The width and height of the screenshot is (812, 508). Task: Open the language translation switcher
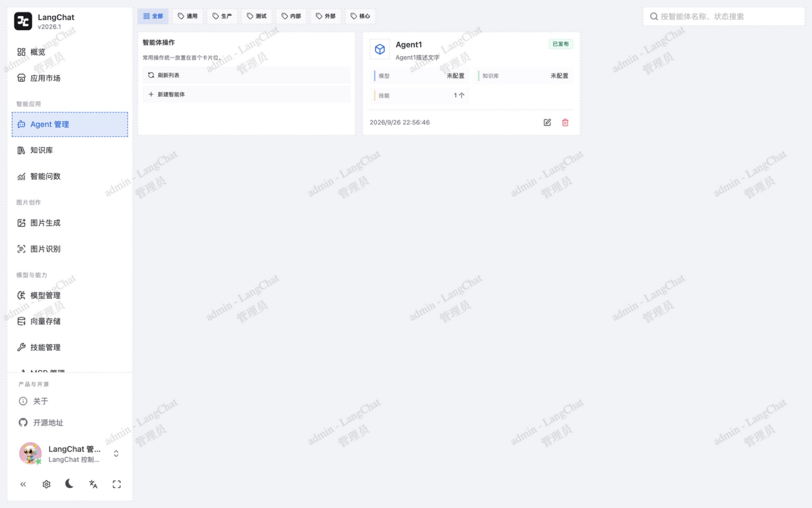coord(93,485)
